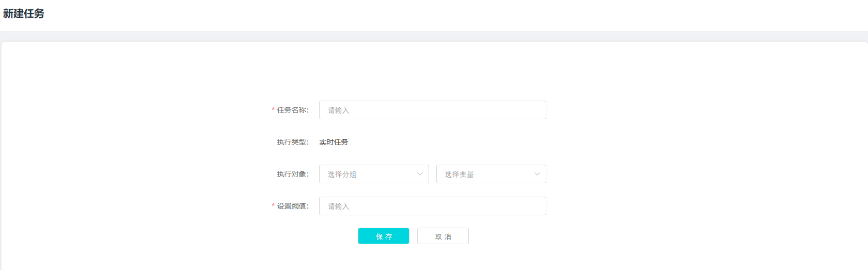Click the red asterisk beside 设置阈值

[273, 205]
